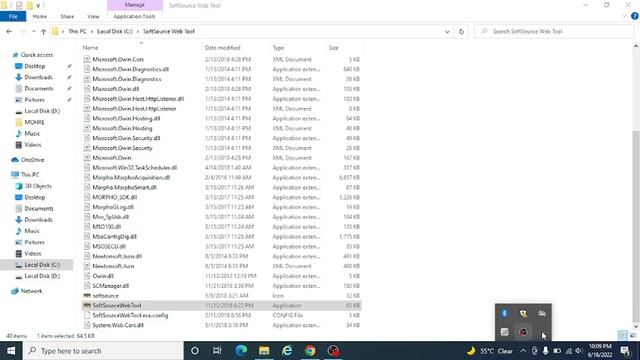
Task: Open the volume speaker tray icon
Action: coord(579,351)
